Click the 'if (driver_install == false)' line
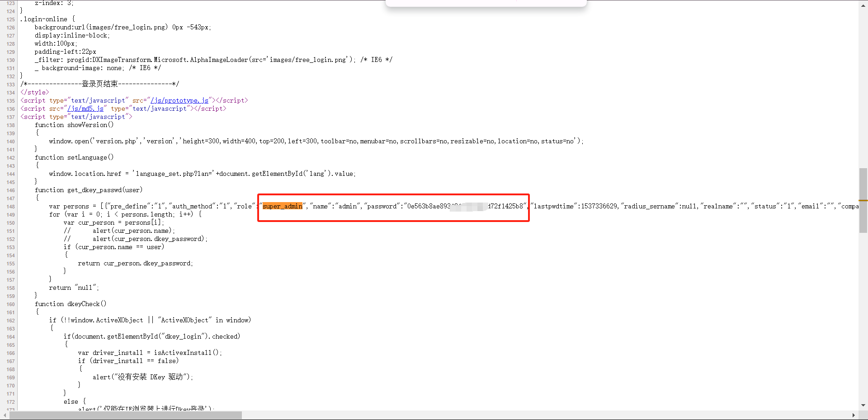The image size is (868, 420). [128, 361]
